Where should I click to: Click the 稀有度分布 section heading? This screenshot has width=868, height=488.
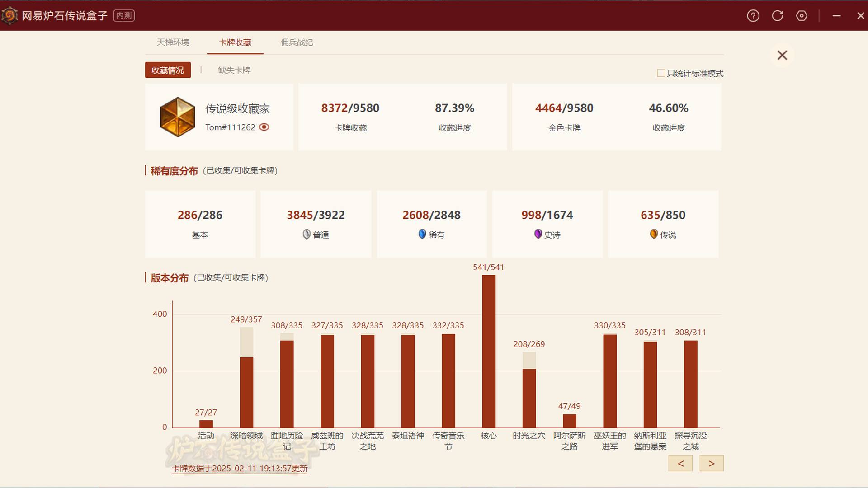(175, 171)
